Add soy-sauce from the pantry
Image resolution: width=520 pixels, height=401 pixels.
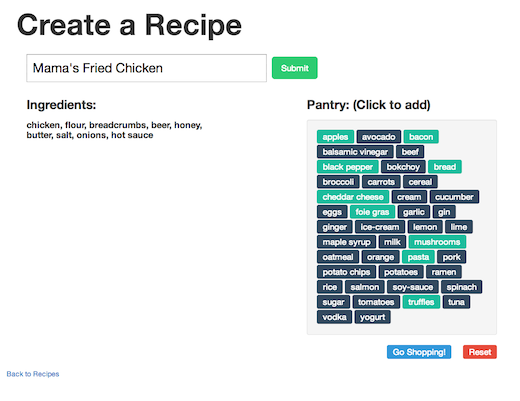412,287
